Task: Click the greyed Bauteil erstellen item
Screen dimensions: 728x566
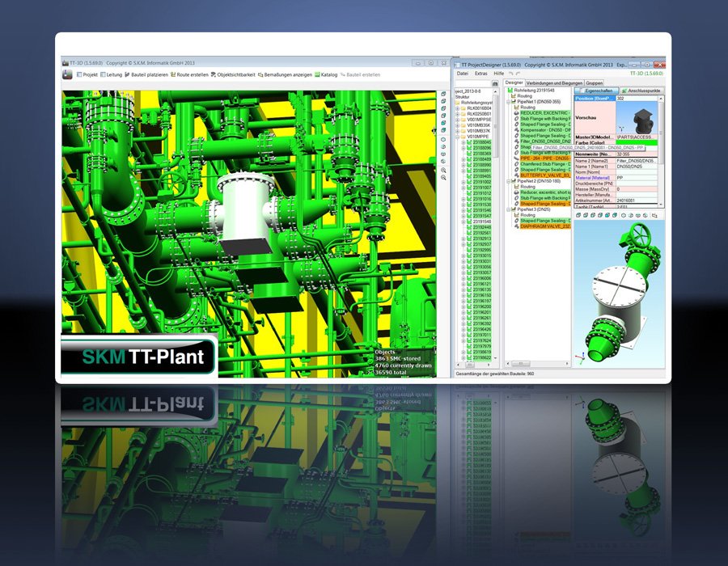Action: pyautogui.click(x=360, y=74)
